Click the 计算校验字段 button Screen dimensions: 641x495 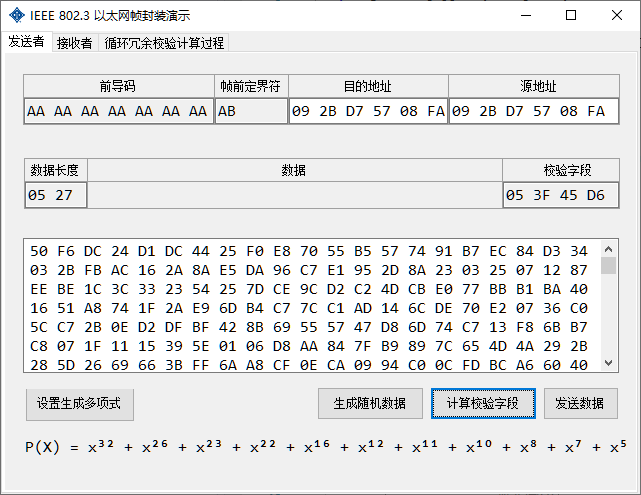coord(483,404)
